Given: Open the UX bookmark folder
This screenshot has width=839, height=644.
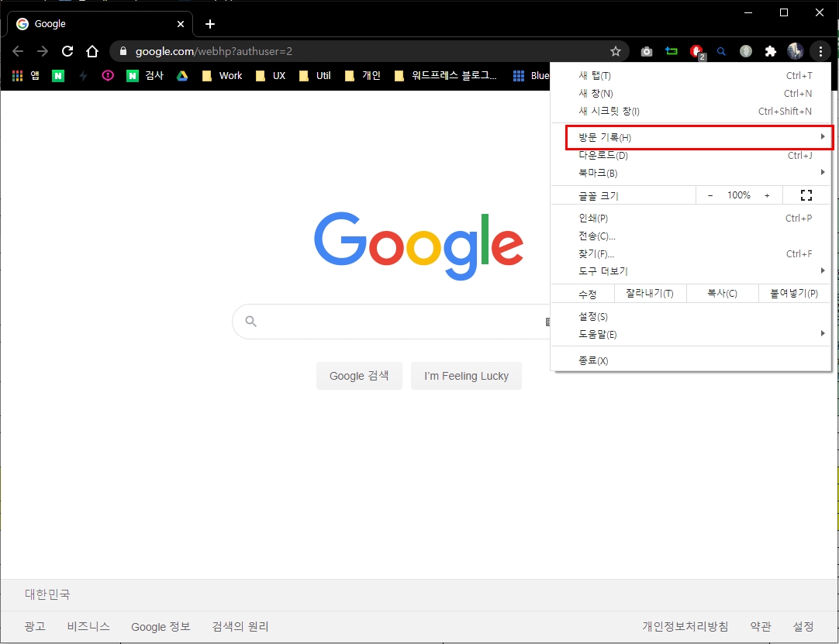Looking at the screenshot, I should pos(270,75).
